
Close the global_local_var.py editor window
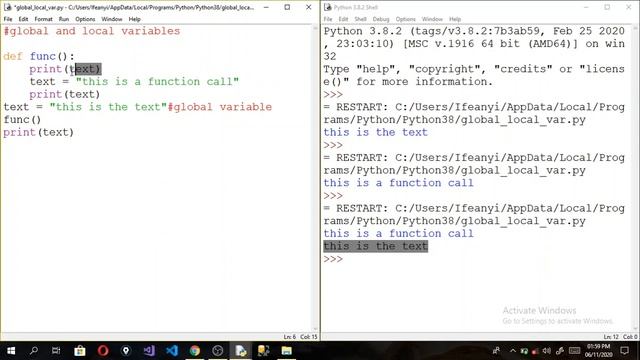tap(309, 7)
